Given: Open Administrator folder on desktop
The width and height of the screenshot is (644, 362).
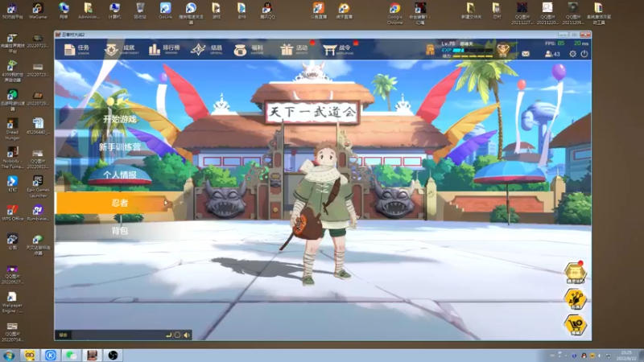Looking at the screenshot, I should 89,10.
